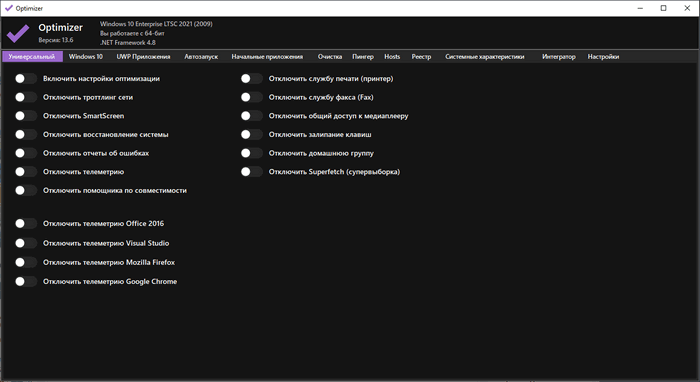Screen dimensions: 700x382
Task: Toggle Отключить домашнюю группу
Action: point(251,153)
